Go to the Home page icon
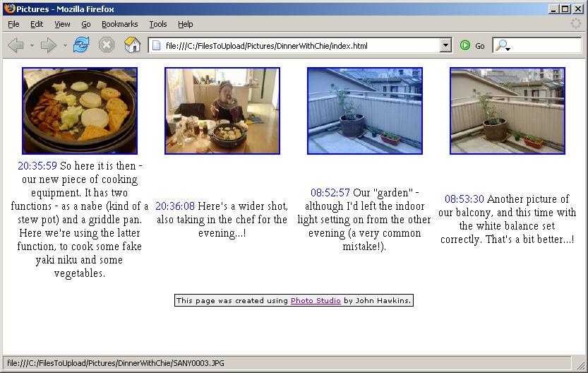 click(133, 45)
